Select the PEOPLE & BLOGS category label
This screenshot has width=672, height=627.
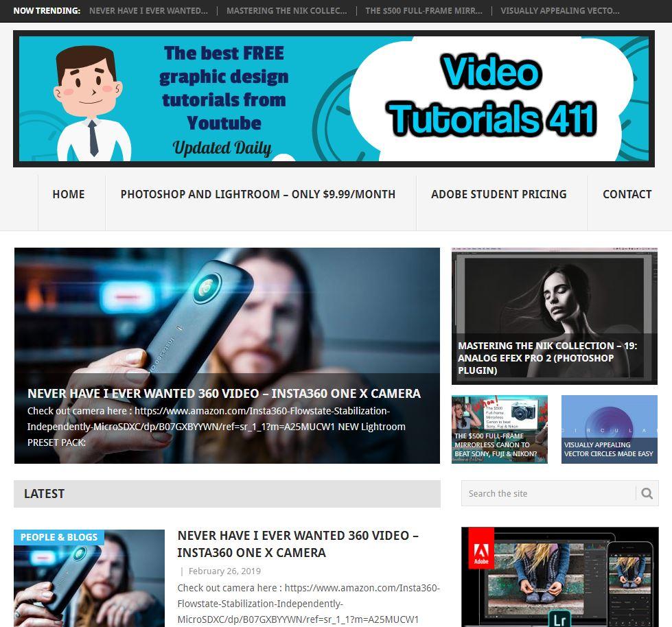tap(58, 537)
